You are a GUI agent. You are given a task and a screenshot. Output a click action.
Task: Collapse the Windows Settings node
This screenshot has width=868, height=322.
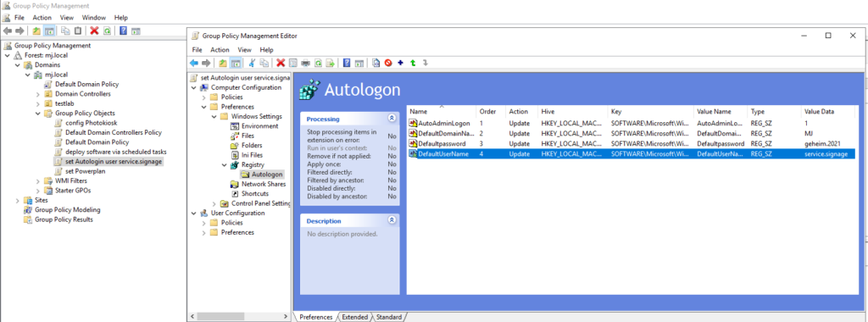coord(214,117)
